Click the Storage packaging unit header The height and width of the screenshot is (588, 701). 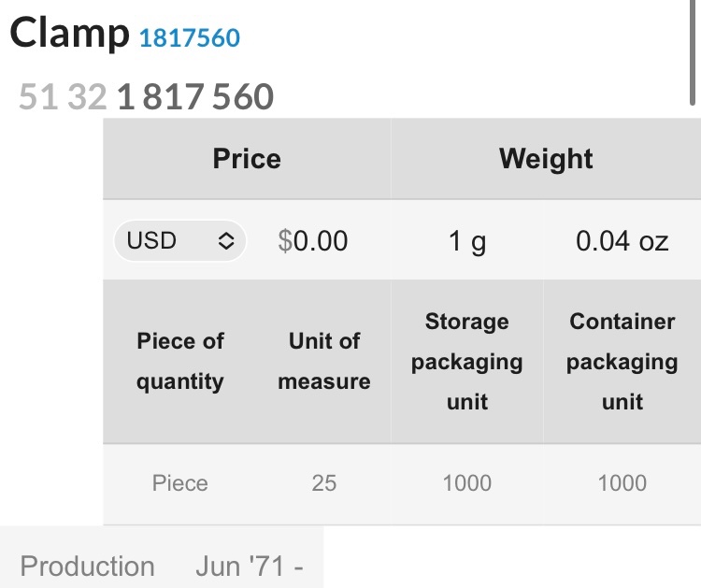click(467, 361)
